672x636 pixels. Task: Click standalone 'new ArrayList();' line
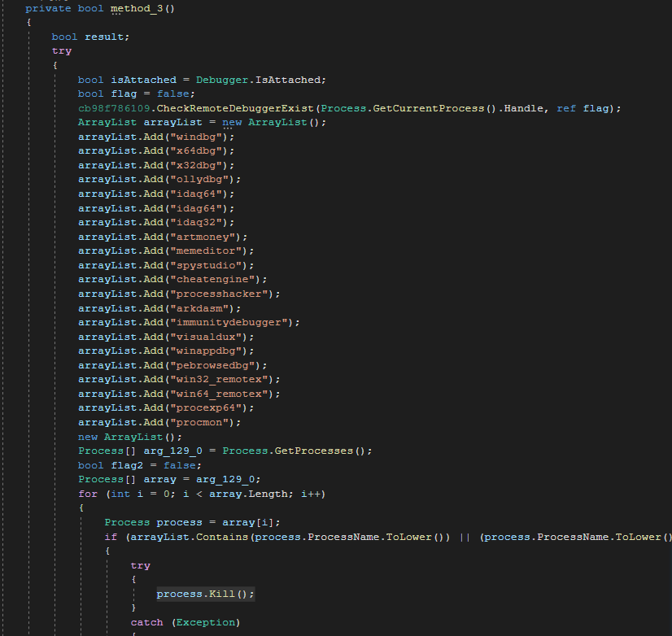pos(130,437)
